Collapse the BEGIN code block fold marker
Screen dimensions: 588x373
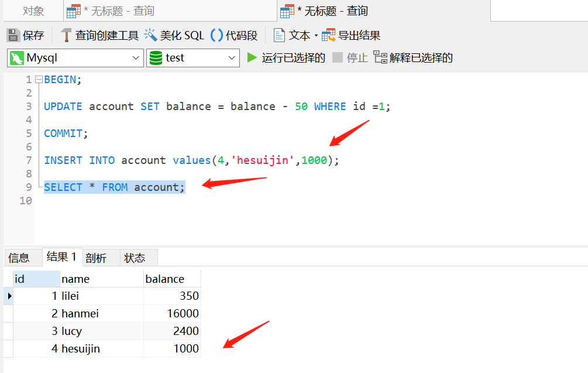point(39,80)
